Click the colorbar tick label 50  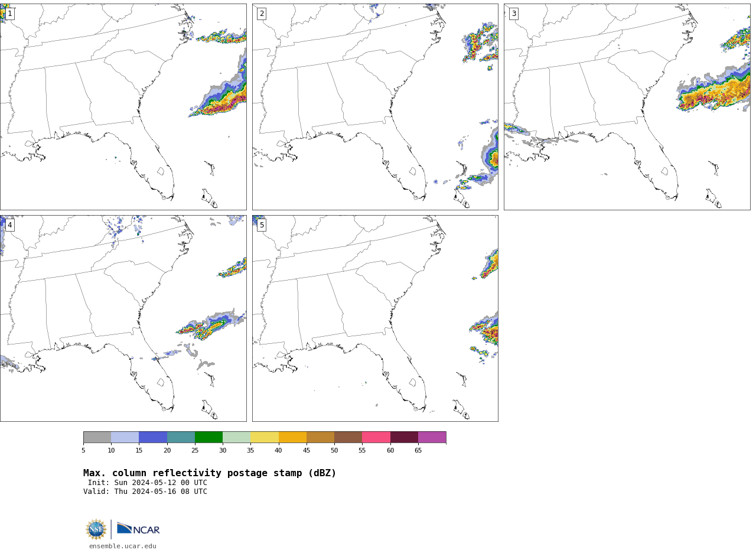[x=334, y=451]
